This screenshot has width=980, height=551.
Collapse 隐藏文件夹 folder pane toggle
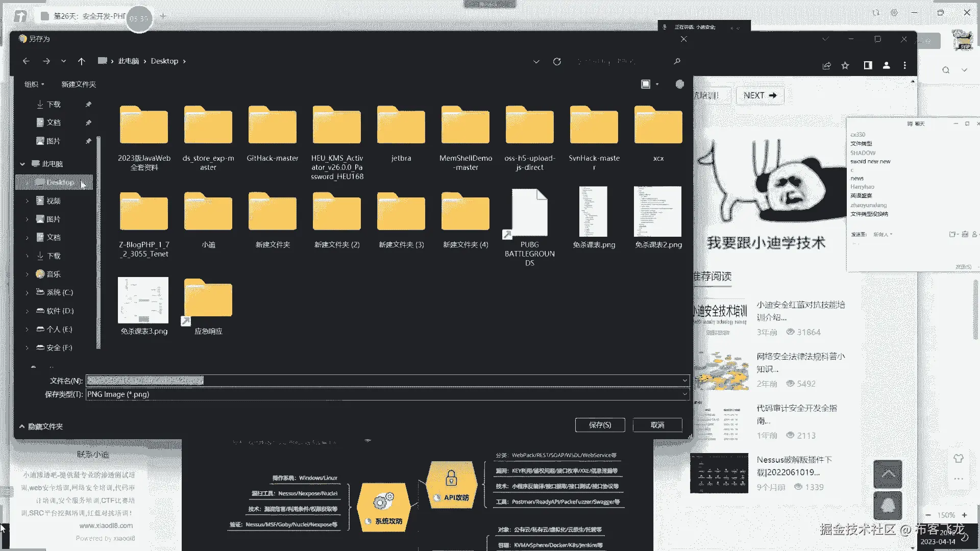point(41,426)
